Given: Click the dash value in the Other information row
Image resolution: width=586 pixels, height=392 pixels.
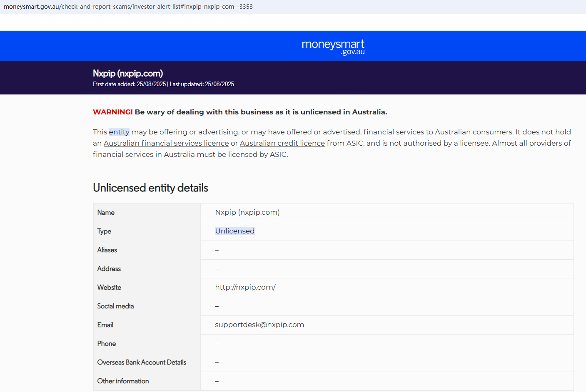Looking at the screenshot, I should [x=217, y=381].
